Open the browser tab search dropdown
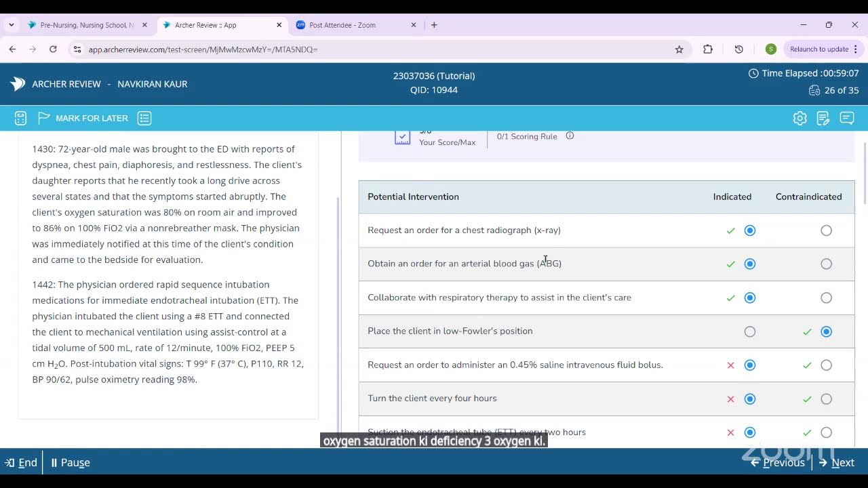868x488 pixels. [x=12, y=25]
